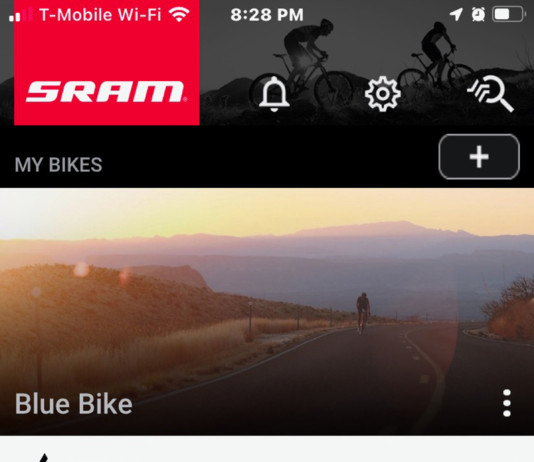Tap the device search magnifier icon
534x462 pixels.
(x=490, y=94)
